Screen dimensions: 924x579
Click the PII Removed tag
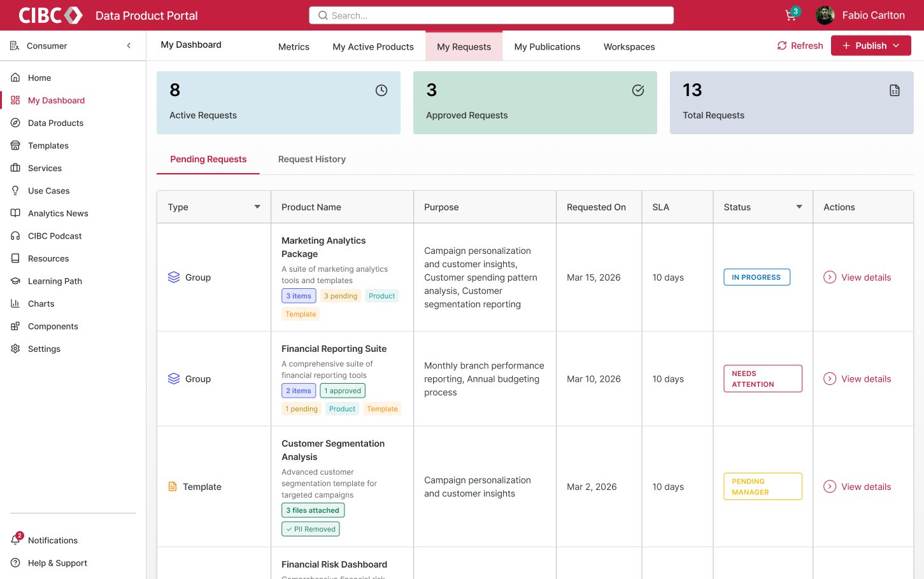click(x=311, y=529)
